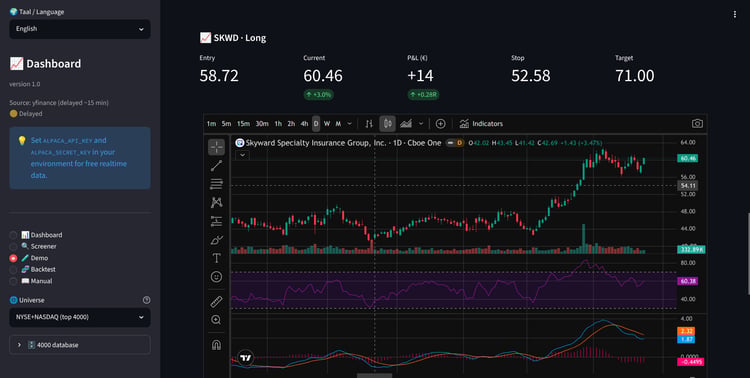Image resolution: width=750 pixels, height=378 pixels.
Task: Switch to the 15m timeframe
Action: point(243,123)
